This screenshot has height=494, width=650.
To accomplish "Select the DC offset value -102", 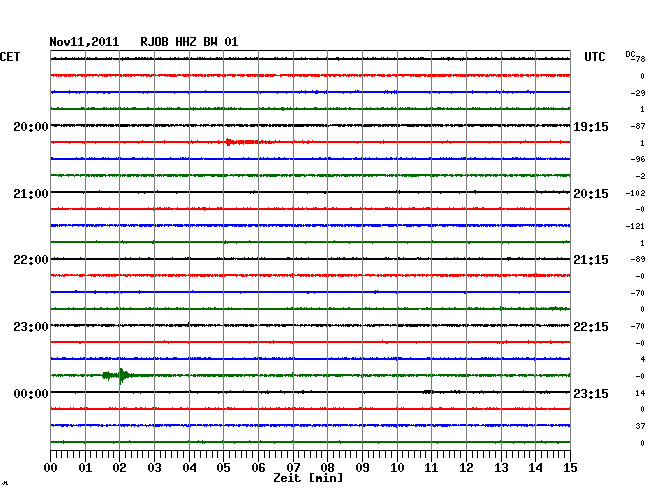I will 635,193.
